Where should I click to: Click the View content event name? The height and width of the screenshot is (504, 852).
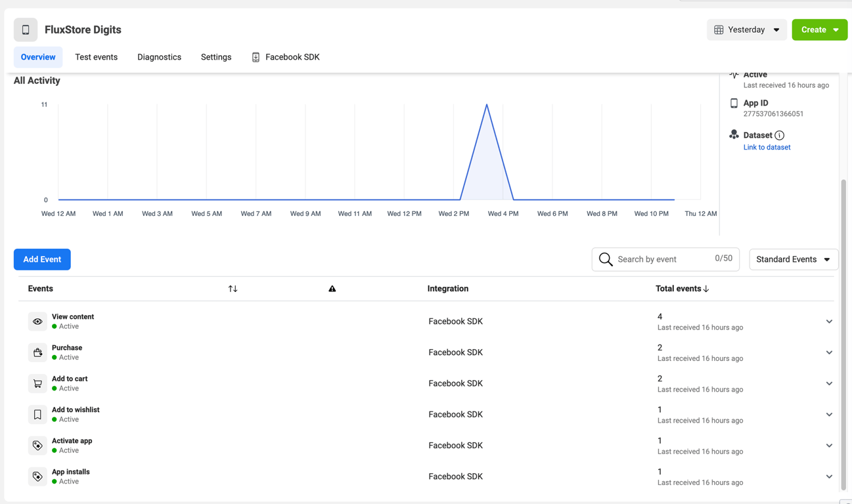[73, 316]
